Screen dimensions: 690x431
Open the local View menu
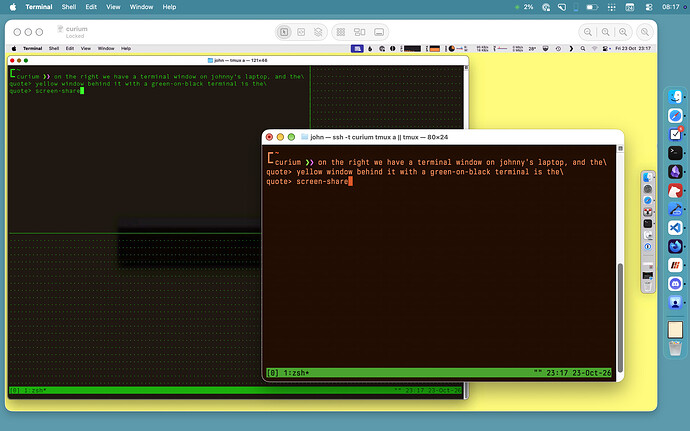tap(113, 7)
